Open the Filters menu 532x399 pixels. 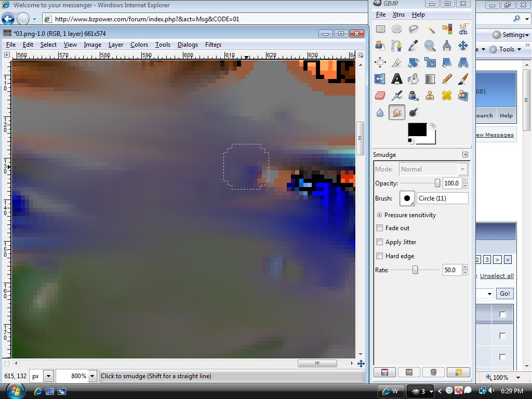(x=213, y=45)
